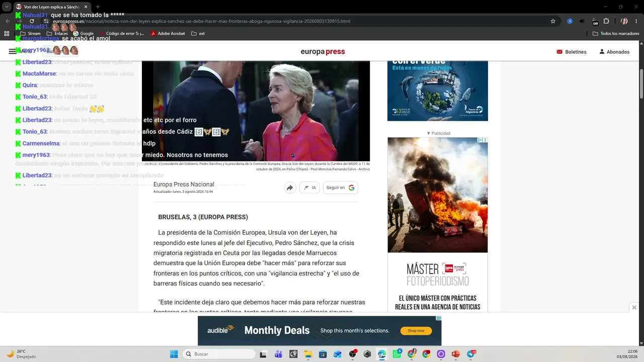This screenshot has height=362, width=644.
Task: Open the Código de error 5 bookmark
Action: pyautogui.click(x=121, y=34)
